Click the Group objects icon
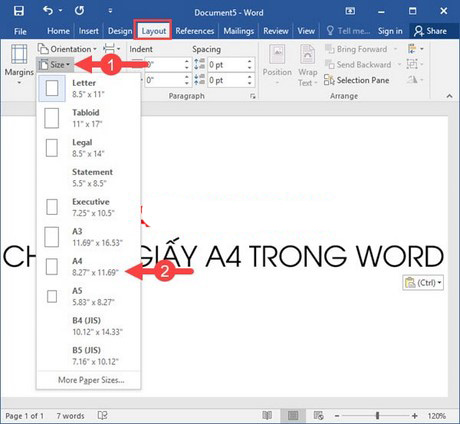The image size is (460, 424). tap(415, 64)
